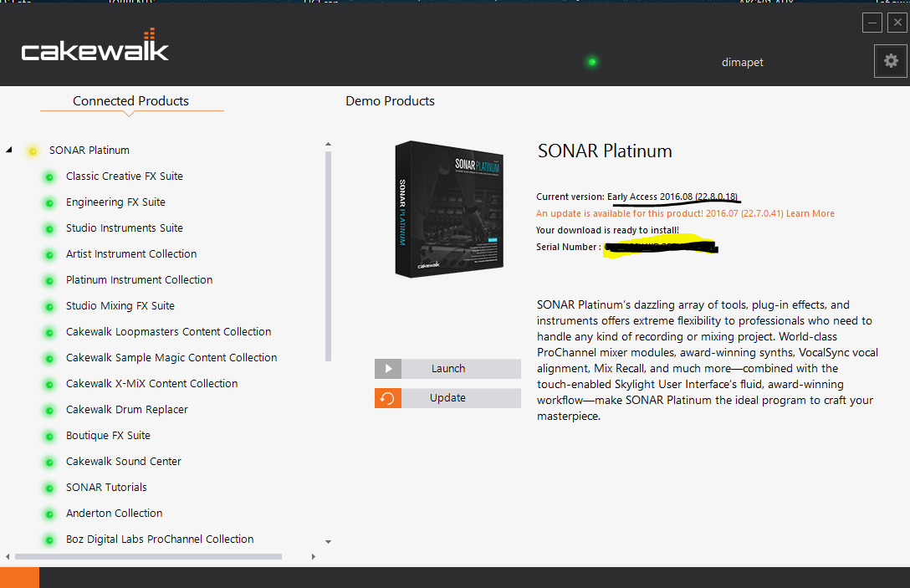Switch to the Connected Products tab
Screen dimensions: 910x588
tap(130, 101)
